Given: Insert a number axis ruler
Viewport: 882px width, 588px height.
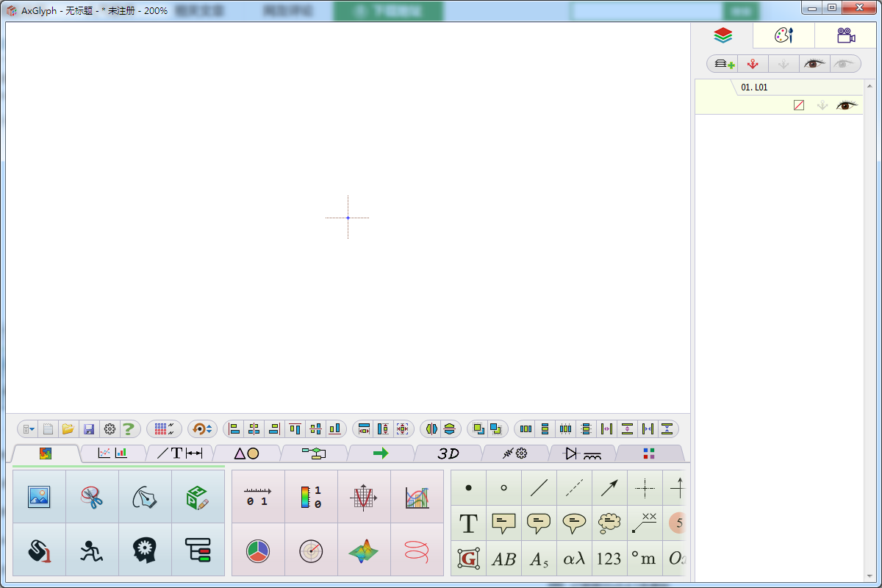Looking at the screenshot, I should click(258, 497).
